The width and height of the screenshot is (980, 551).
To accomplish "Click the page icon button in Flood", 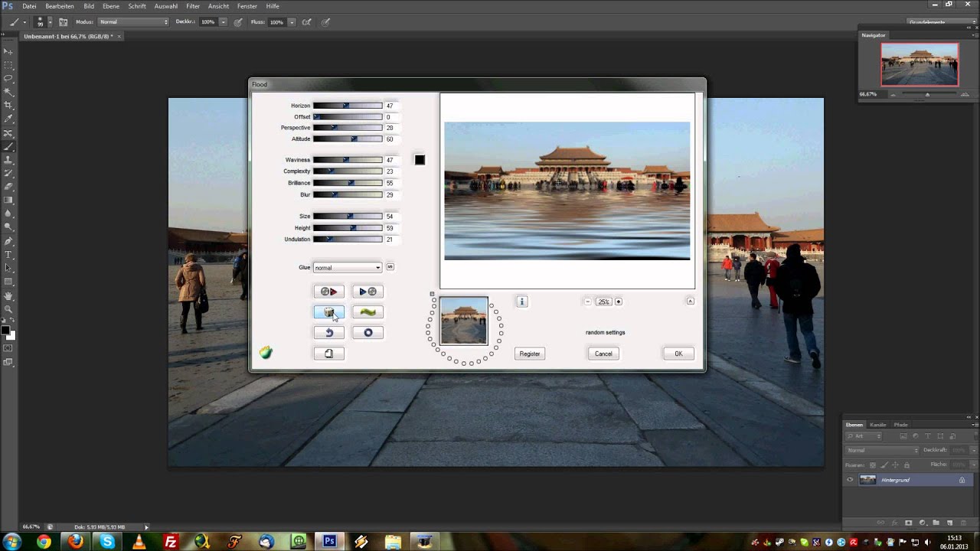I will (x=328, y=354).
